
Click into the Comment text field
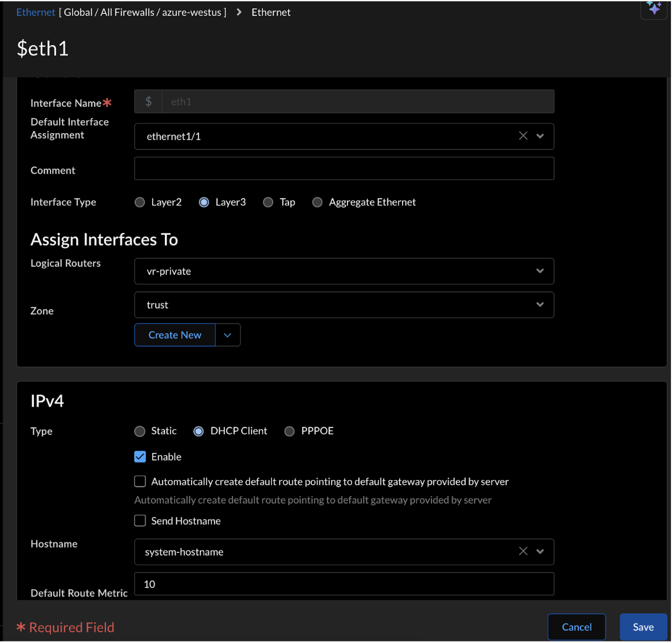(x=344, y=169)
